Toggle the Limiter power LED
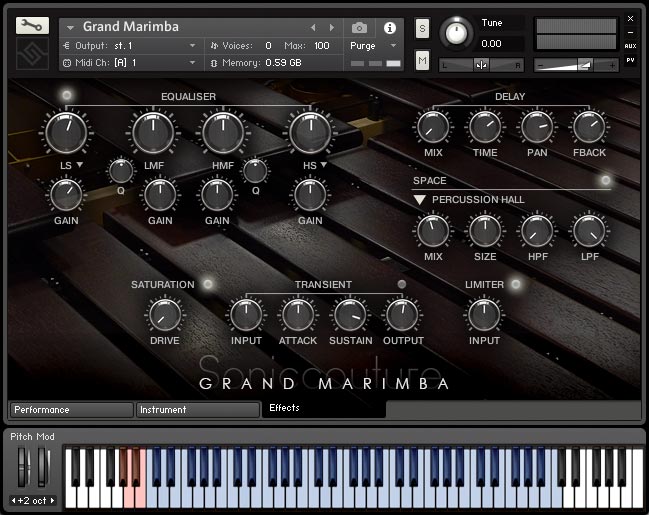 516,284
